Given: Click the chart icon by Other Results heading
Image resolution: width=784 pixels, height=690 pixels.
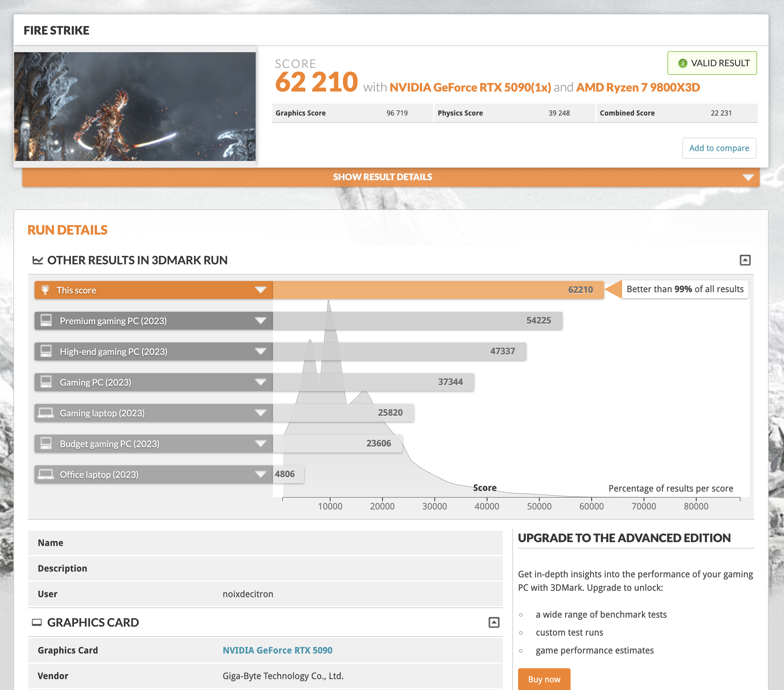Looking at the screenshot, I should click(37, 260).
